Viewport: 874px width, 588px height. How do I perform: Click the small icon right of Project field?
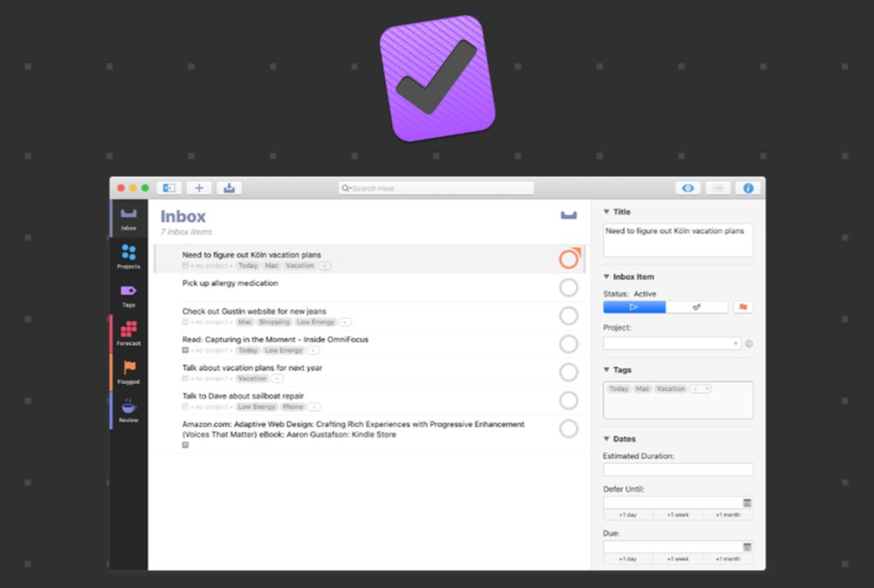[x=749, y=344]
